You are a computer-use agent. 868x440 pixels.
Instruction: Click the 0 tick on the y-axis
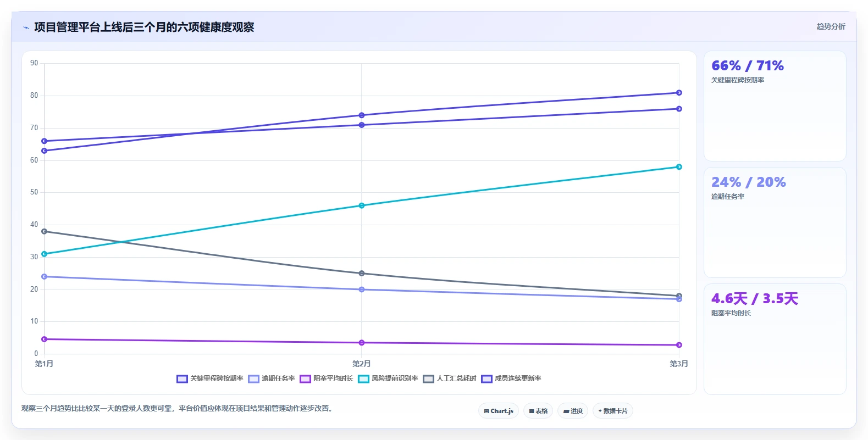coord(36,354)
